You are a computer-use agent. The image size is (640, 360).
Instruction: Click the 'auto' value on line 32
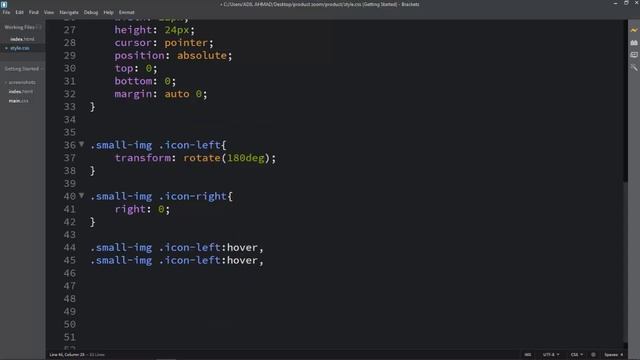click(177, 94)
